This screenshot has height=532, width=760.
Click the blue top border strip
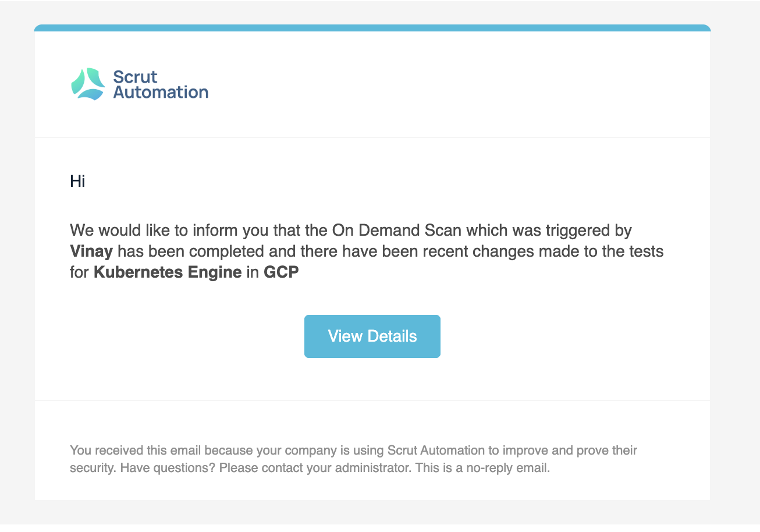pos(372,28)
